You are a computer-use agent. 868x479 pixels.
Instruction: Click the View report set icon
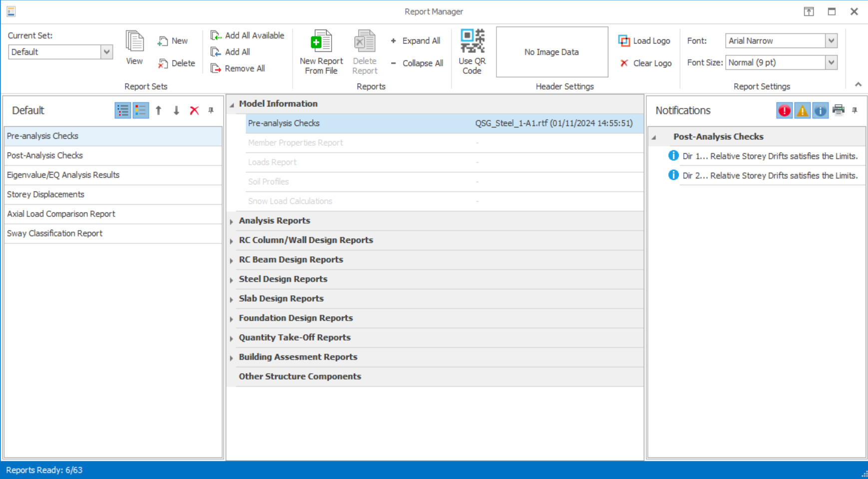click(134, 42)
